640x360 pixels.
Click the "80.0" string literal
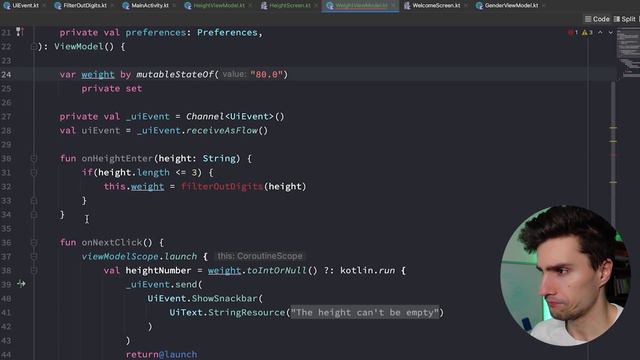267,75
